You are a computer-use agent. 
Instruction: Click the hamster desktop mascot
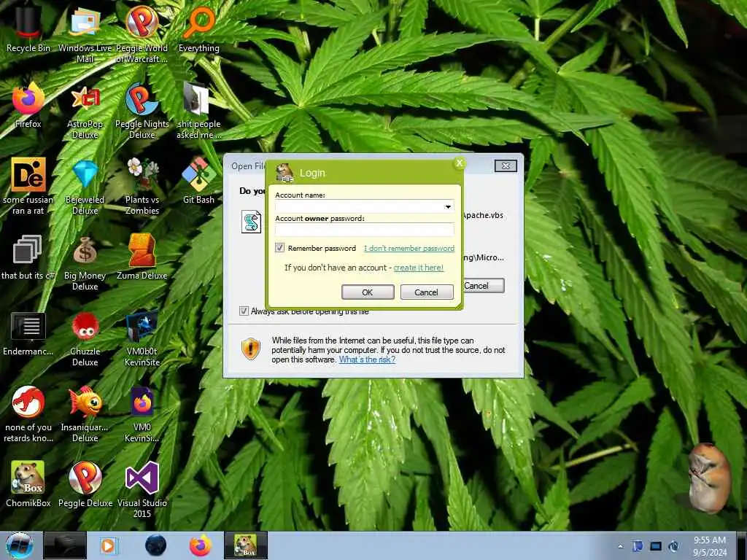pyautogui.click(x=709, y=478)
